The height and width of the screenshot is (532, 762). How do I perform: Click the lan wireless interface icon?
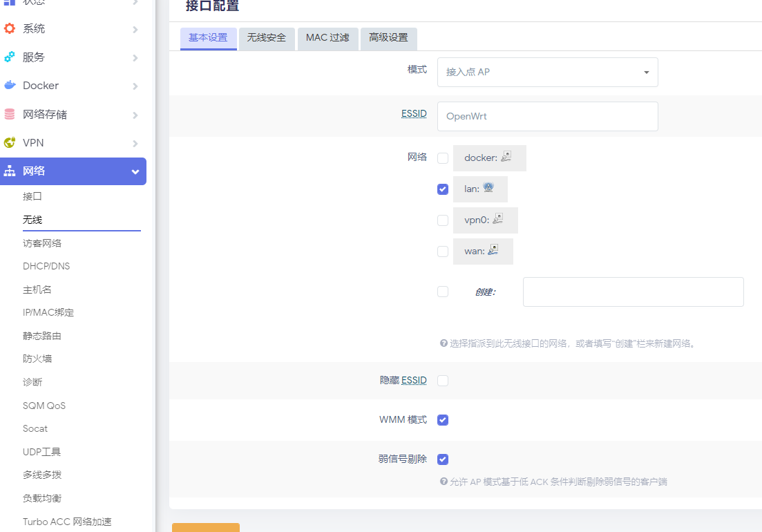(x=488, y=188)
